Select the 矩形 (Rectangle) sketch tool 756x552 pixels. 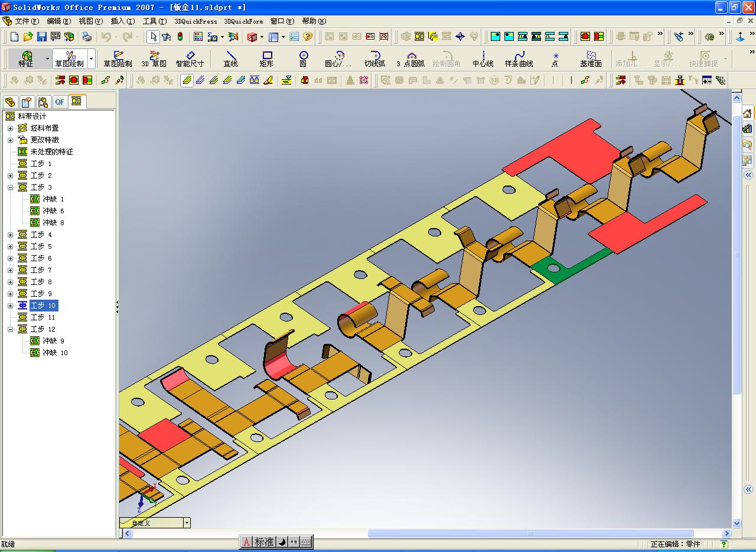pyautogui.click(x=267, y=59)
